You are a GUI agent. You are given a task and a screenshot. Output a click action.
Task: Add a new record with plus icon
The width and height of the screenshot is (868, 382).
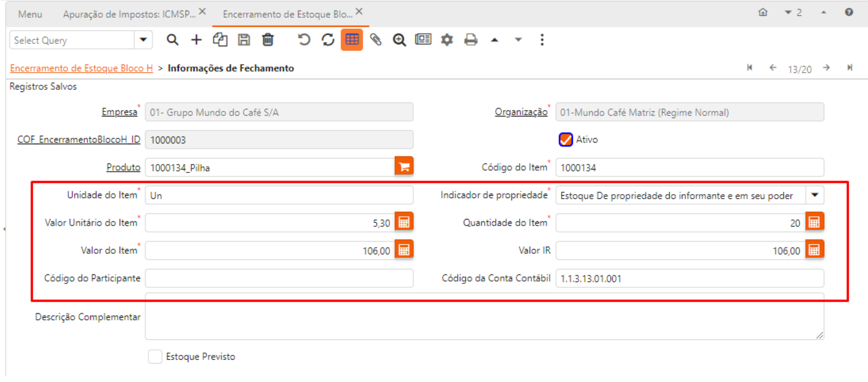pos(197,40)
